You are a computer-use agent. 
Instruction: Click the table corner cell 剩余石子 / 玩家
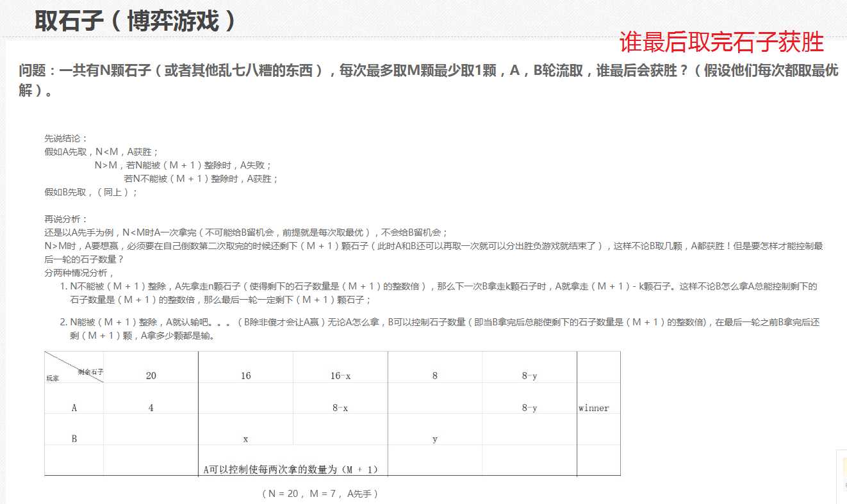point(74,368)
